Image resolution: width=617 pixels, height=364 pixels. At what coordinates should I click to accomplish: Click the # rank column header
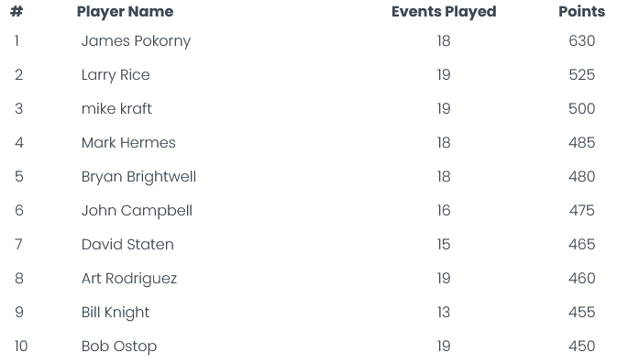tap(17, 11)
